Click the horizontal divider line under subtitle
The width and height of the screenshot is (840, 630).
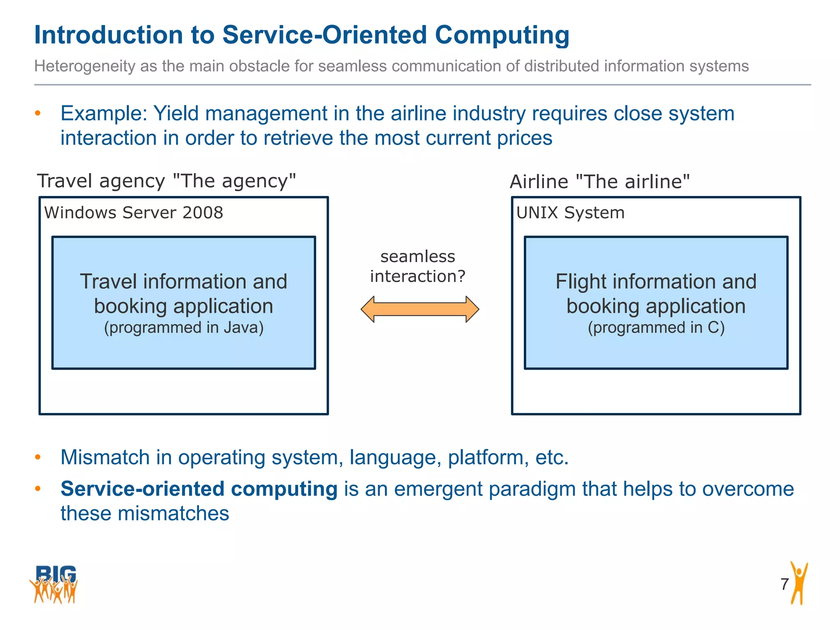coord(422,85)
